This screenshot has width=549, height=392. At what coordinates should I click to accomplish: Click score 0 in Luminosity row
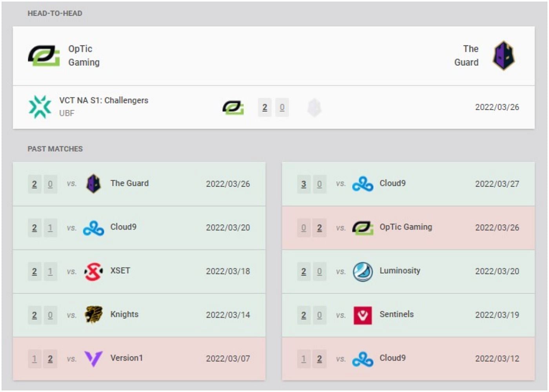319,271
